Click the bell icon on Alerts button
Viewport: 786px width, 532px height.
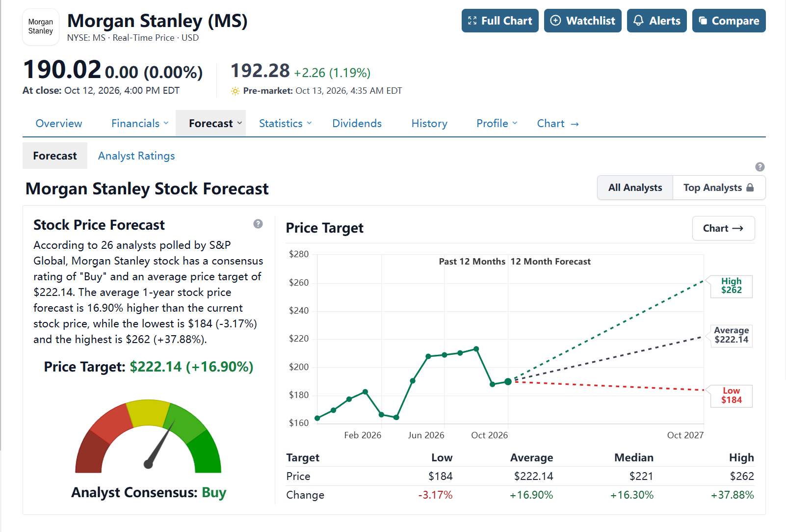tap(638, 21)
